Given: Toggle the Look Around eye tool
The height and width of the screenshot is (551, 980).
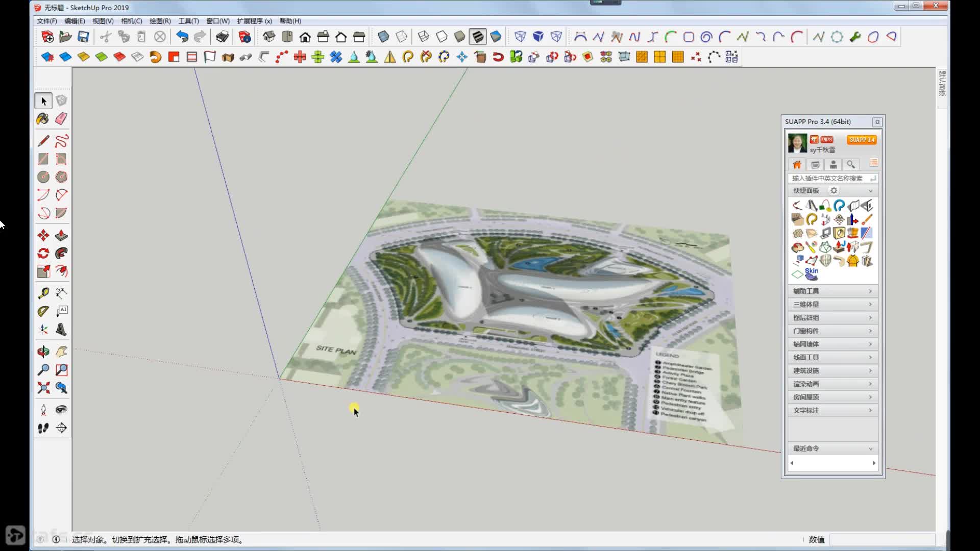Looking at the screenshot, I should 61,410.
